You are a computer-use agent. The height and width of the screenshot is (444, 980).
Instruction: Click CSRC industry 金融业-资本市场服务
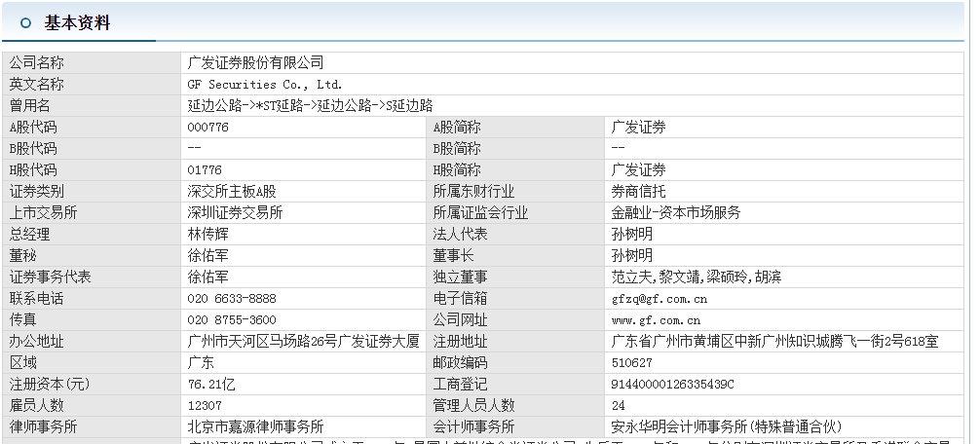(676, 212)
